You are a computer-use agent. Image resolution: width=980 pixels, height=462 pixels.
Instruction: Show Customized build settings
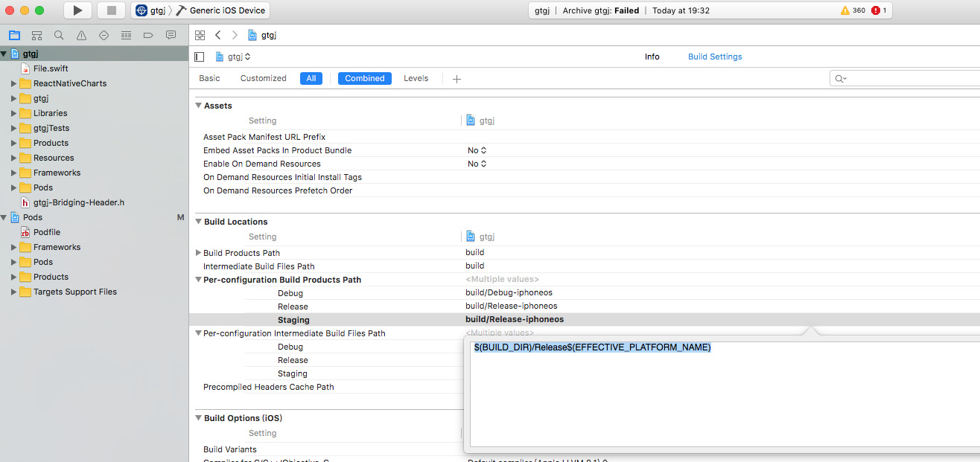263,78
